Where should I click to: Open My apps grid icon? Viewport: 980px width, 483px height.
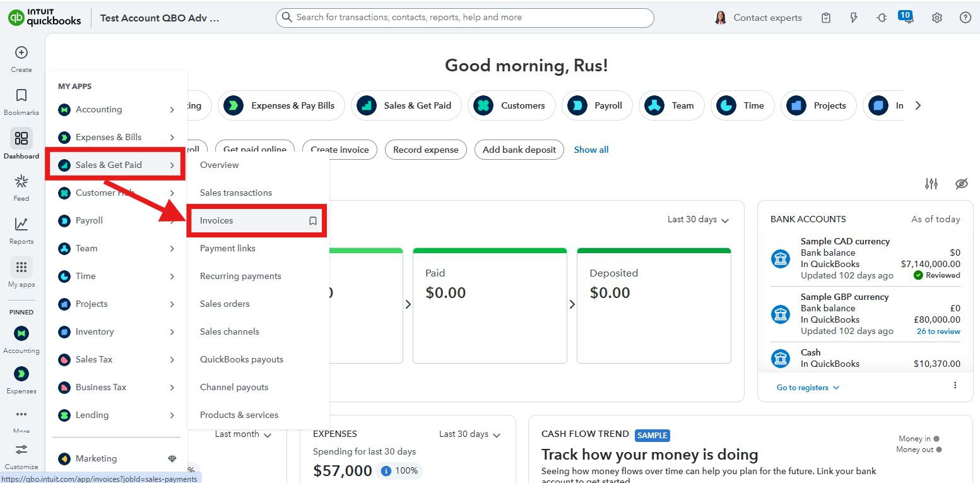click(21, 267)
